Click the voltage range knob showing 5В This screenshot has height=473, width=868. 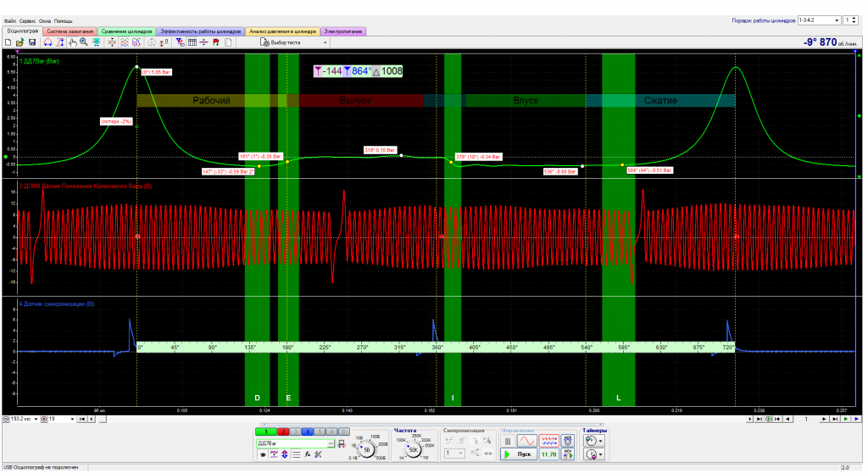[366, 450]
